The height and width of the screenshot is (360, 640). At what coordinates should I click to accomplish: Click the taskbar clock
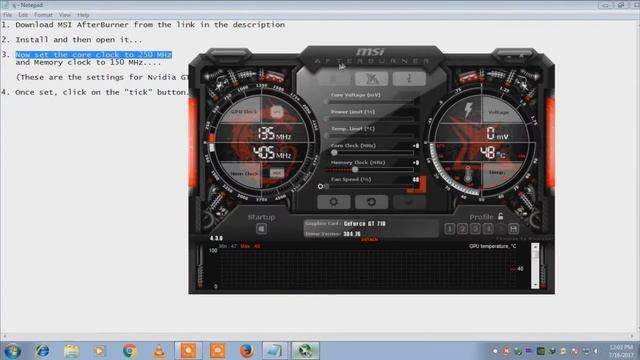[622, 351]
